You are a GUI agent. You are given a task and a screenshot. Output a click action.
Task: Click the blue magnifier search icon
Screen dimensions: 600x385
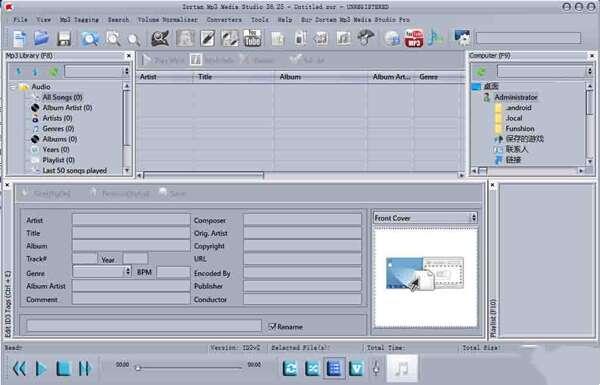point(90,39)
